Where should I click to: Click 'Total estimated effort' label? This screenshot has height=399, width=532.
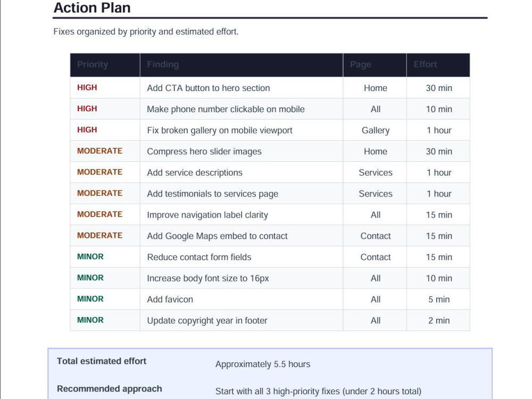coord(102,361)
